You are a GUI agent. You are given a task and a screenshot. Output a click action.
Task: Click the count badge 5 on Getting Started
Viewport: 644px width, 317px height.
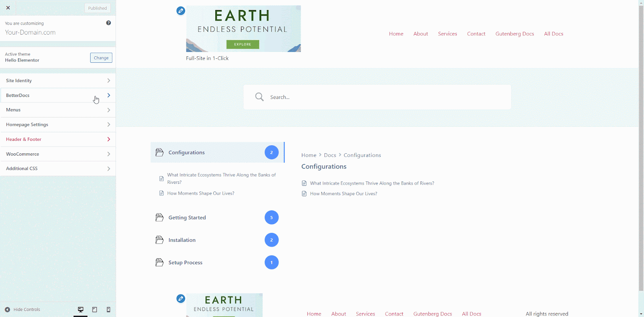click(272, 218)
